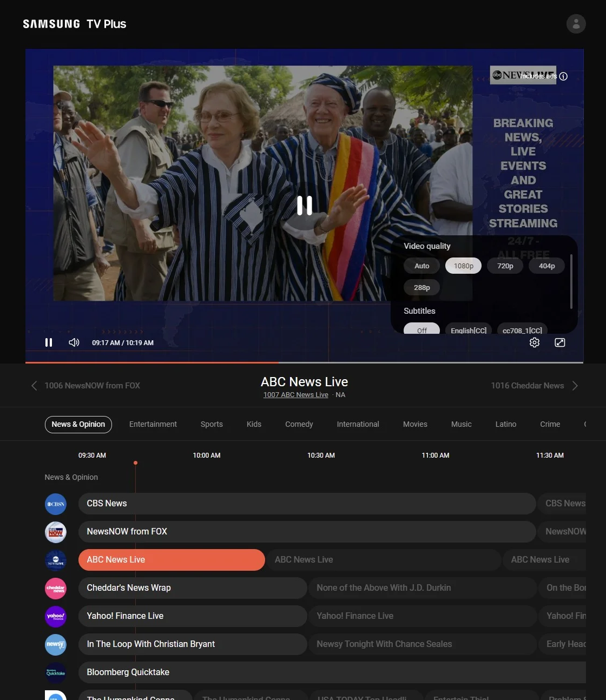Switch to the Comedy category tab
Image resolution: width=606 pixels, height=700 pixels.
coord(299,425)
